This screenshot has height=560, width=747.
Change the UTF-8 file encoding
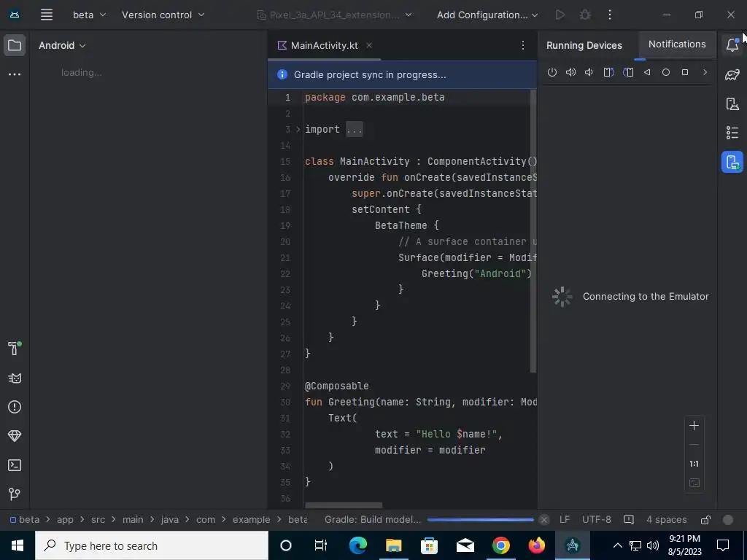click(x=597, y=519)
